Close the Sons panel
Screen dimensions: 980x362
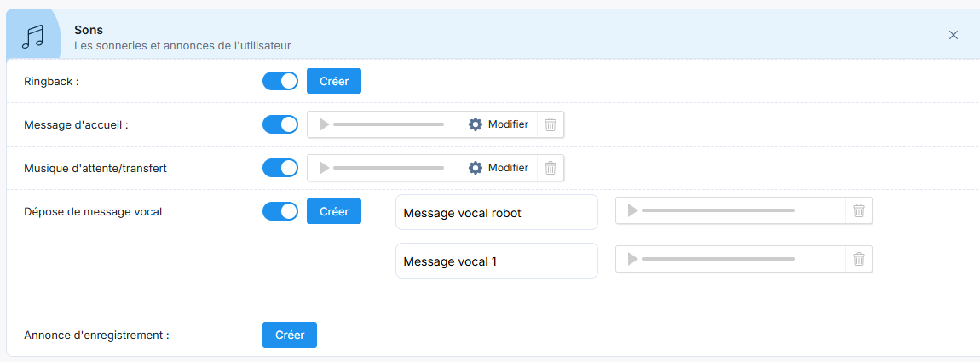(954, 35)
